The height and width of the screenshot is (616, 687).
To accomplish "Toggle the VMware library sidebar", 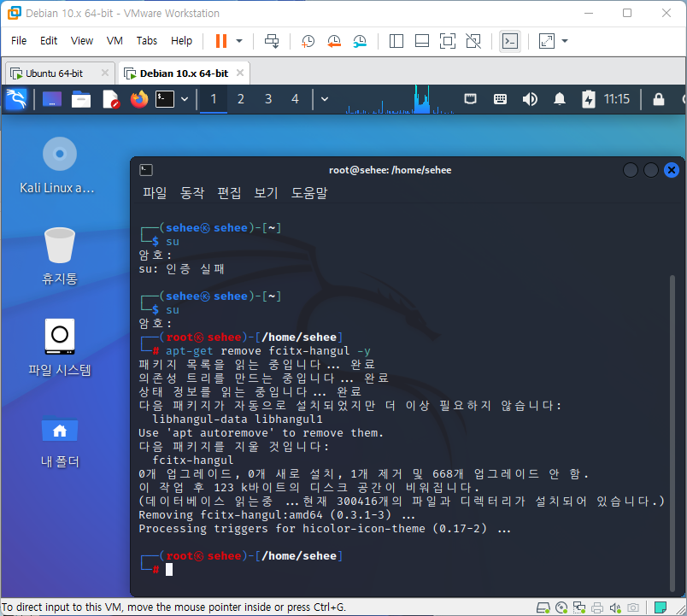I will 396,41.
